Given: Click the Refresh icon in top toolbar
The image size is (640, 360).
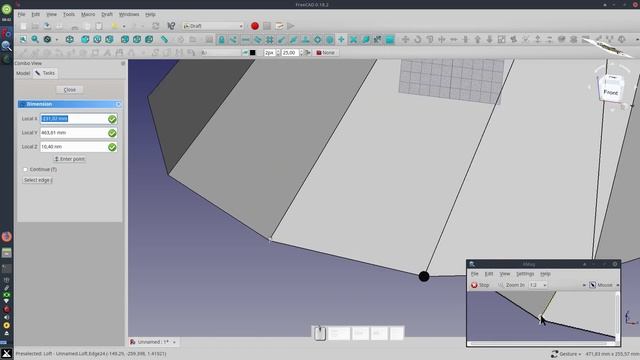Looking at the screenshot, I should 156,26.
